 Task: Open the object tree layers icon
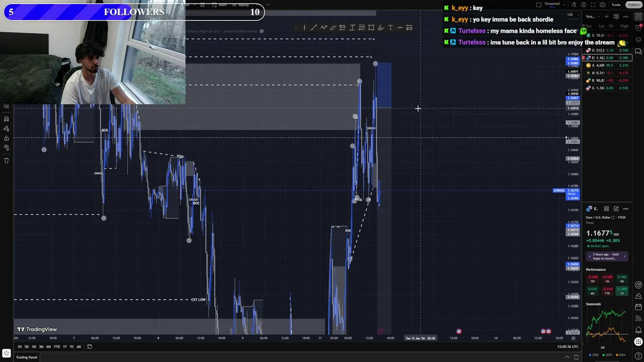(x=638, y=40)
